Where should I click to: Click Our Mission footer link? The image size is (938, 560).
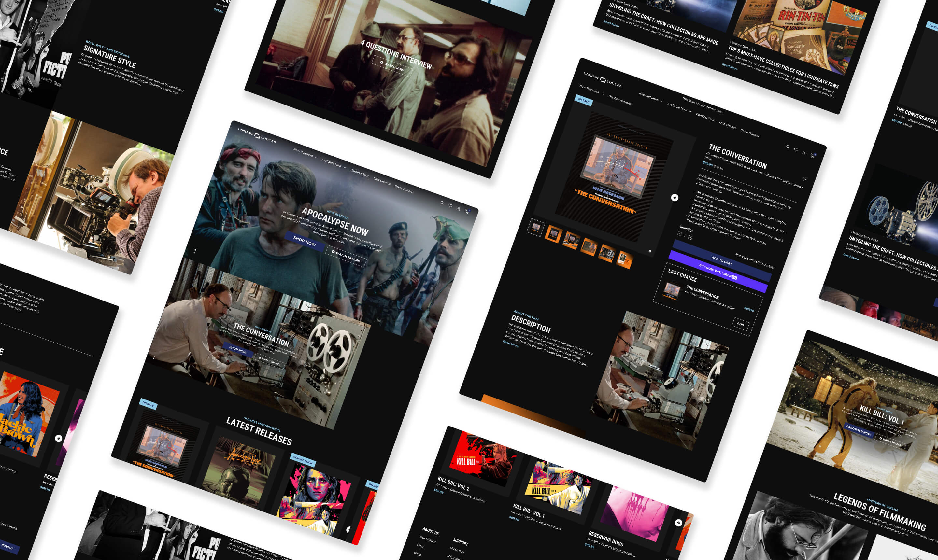click(428, 539)
